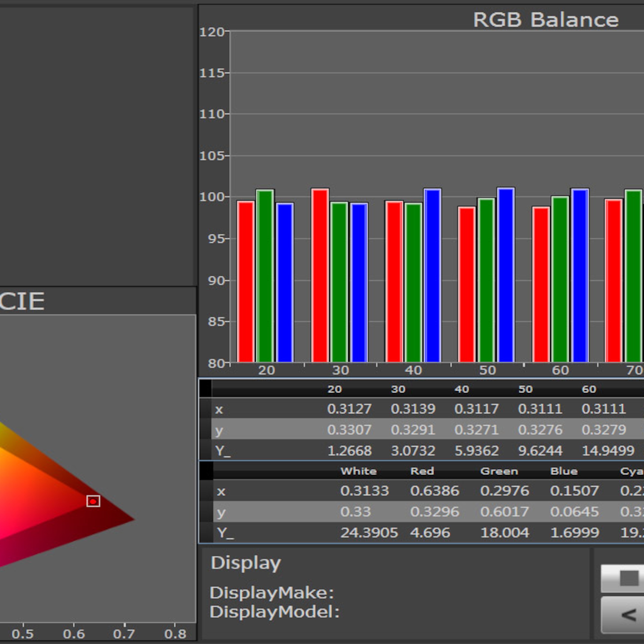Click Green luminance value 18.004
This screenshot has height=644, width=644.
pyautogui.click(x=505, y=533)
